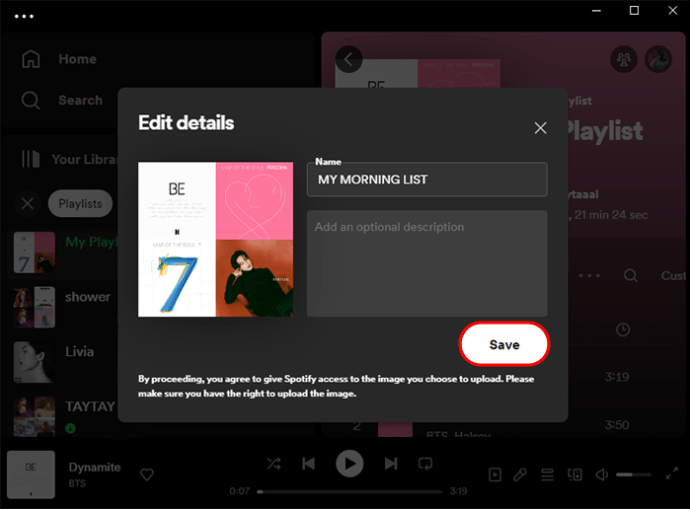Go back with the chevron button
This screenshot has height=509, width=690.
click(x=349, y=59)
